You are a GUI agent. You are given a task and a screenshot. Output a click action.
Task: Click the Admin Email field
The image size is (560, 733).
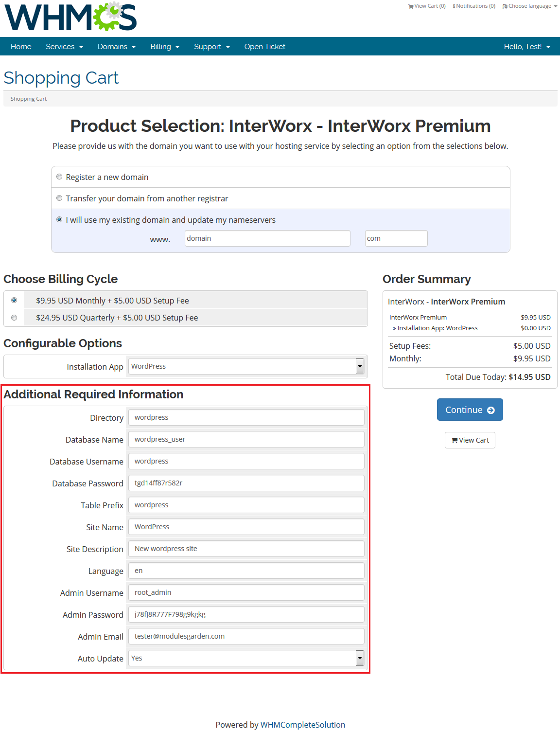pos(246,636)
